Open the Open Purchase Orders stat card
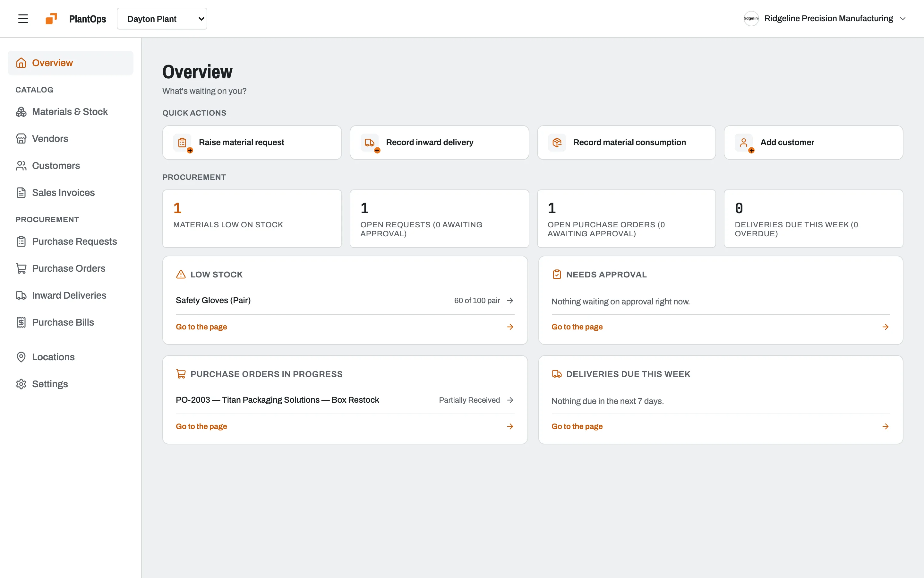This screenshot has height=578, width=924. [626, 219]
